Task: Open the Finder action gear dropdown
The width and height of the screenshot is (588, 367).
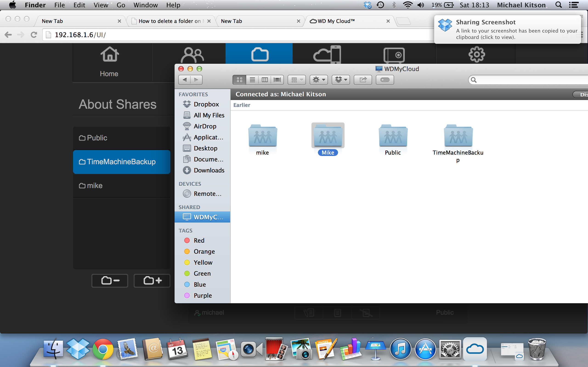Action: click(x=319, y=80)
